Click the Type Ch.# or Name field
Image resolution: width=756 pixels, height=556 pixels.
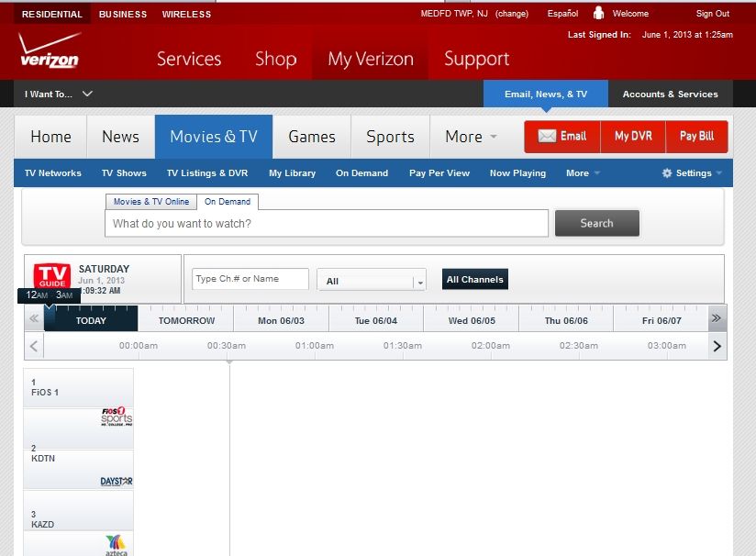250,279
